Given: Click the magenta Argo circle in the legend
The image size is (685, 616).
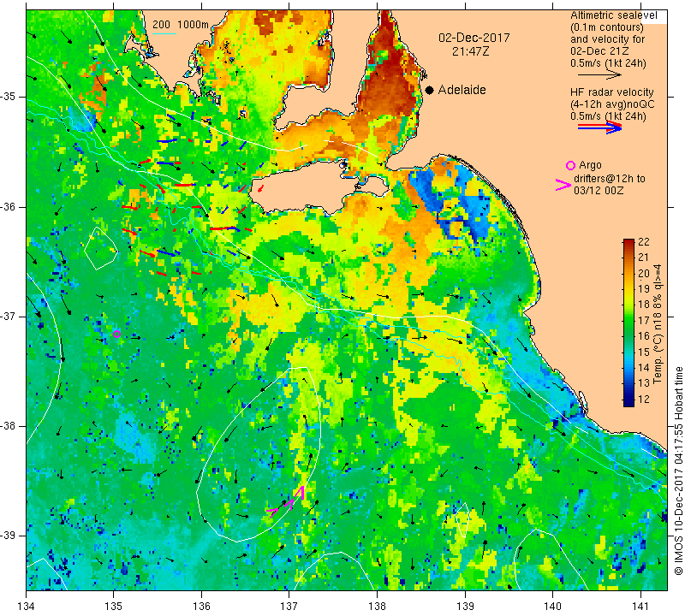Looking at the screenshot, I should click(570, 165).
